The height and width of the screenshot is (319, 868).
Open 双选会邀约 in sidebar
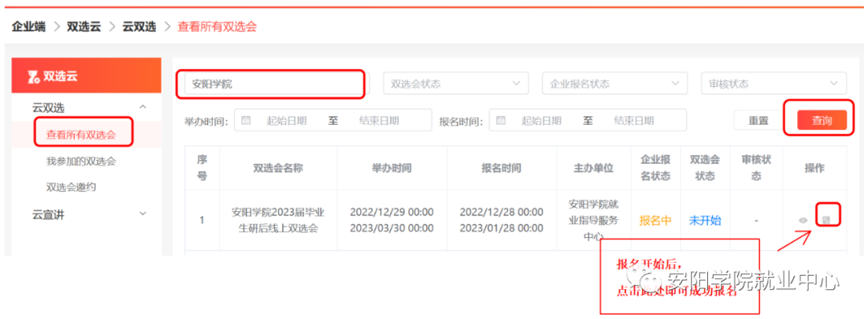(x=72, y=187)
